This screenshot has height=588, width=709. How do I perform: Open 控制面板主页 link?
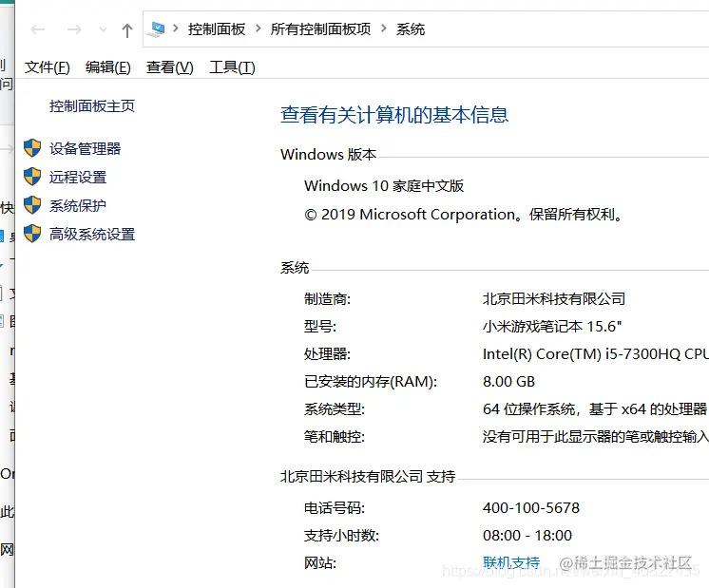[x=92, y=106]
